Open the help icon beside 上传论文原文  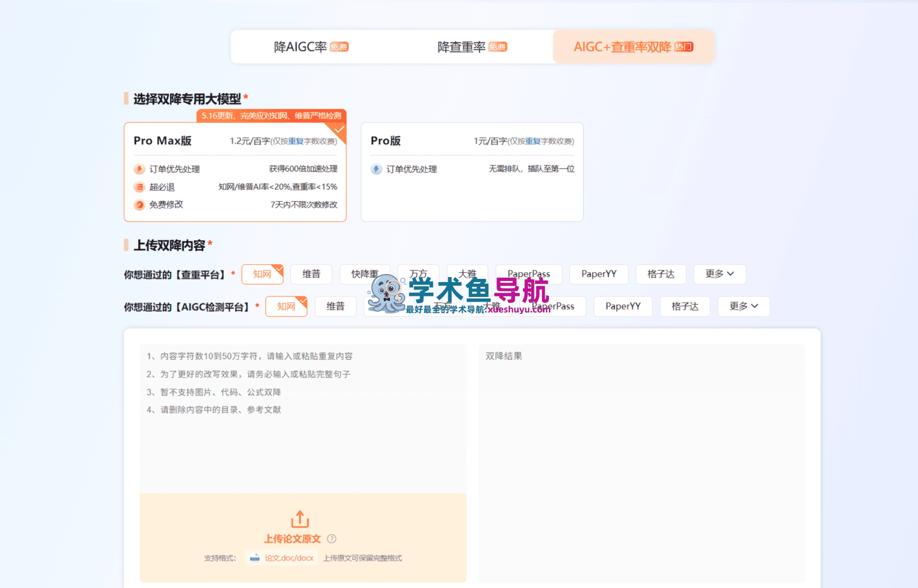(x=331, y=539)
